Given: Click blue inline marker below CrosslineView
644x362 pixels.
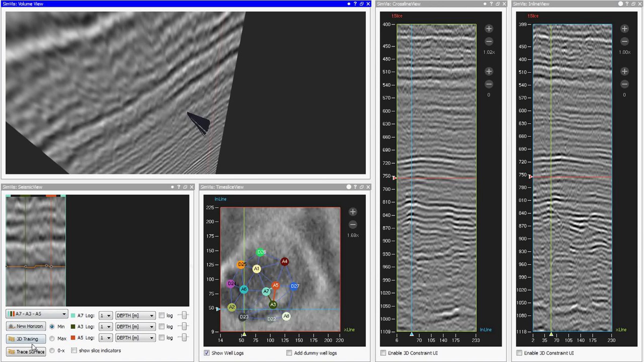Looking at the screenshot, I should pyautogui.click(x=412, y=334).
